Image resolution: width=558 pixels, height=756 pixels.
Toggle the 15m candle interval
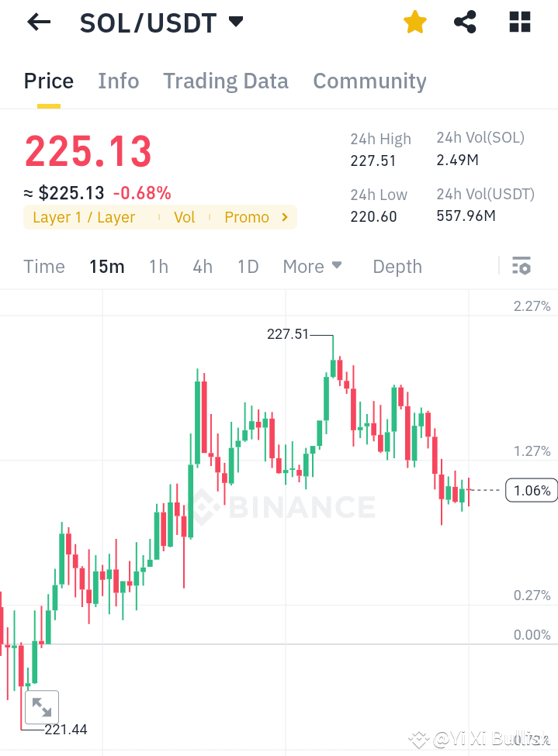[x=106, y=266]
